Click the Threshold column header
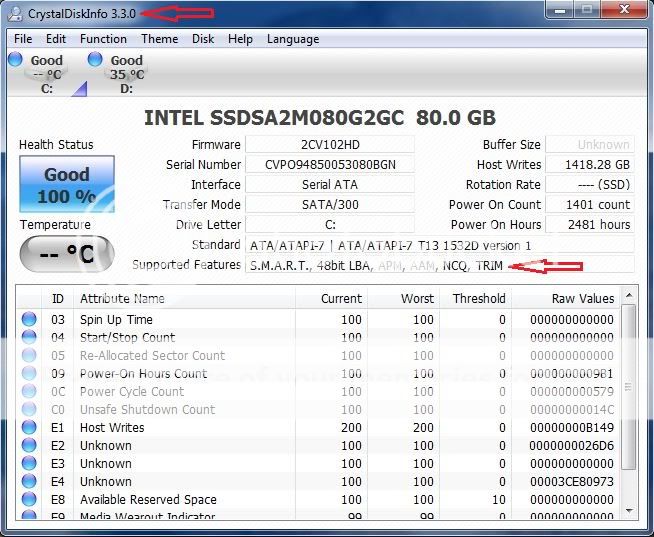This screenshot has height=537, width=654. tap(476, 298)
